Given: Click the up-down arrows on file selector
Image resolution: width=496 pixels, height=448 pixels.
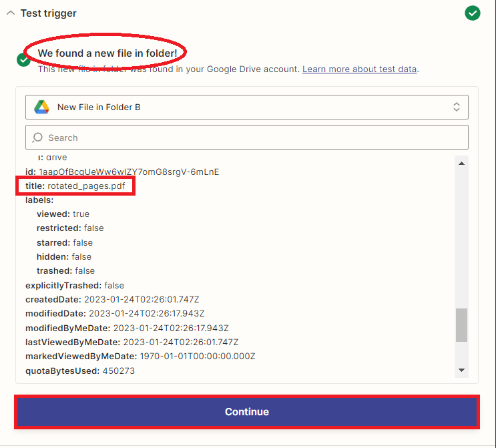Looking at the screenshot, I should click(x=457, y=107).
